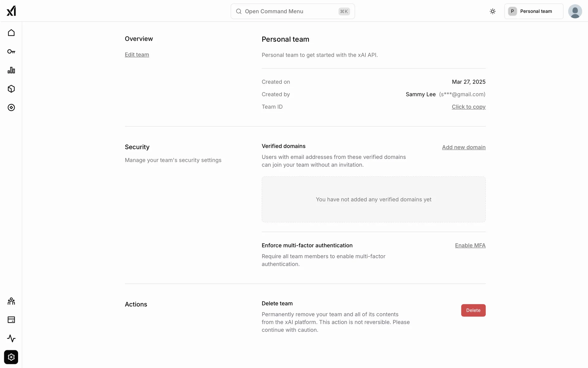Open the Home sidebar icon

(11, 33)
